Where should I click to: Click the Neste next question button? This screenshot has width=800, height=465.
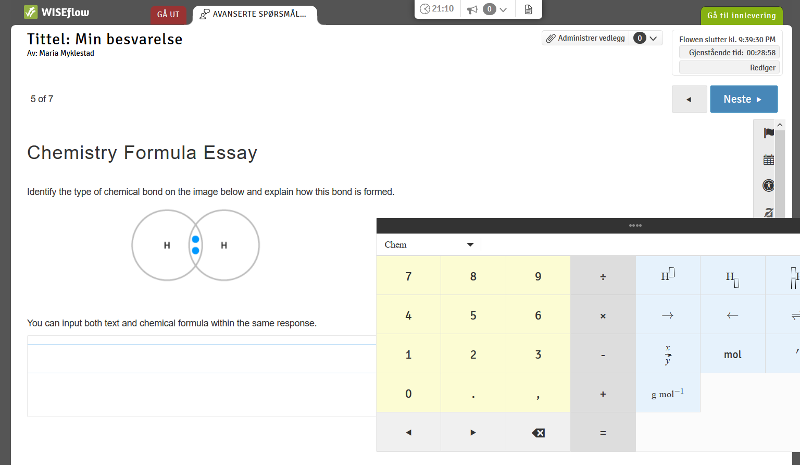743,99
